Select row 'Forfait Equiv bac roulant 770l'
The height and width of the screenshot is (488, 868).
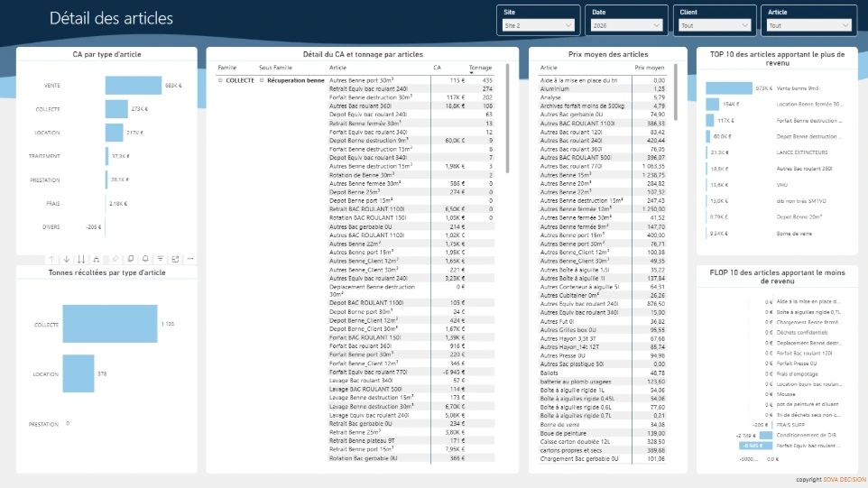tap(411, 372)
